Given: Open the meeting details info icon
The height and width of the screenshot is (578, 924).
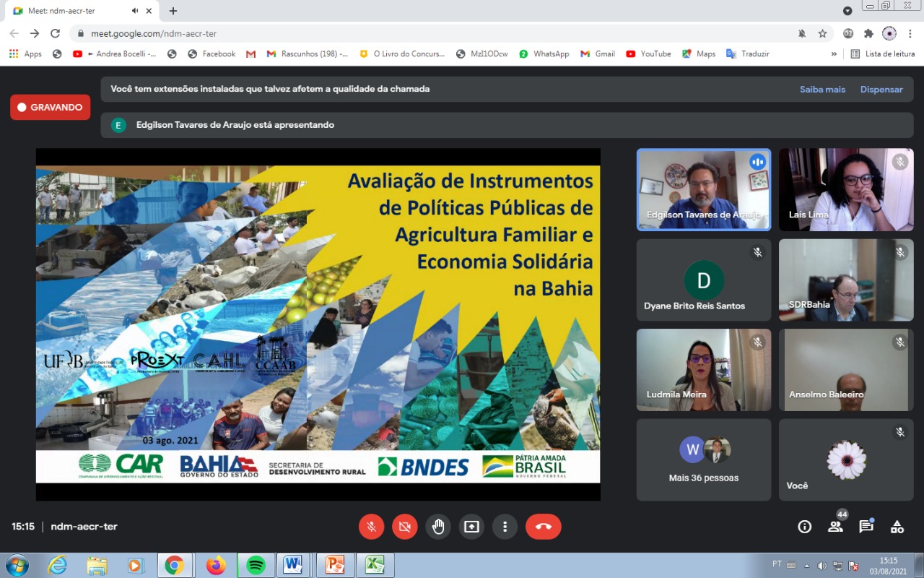Looking at the screenshot, I should point(804,527).
